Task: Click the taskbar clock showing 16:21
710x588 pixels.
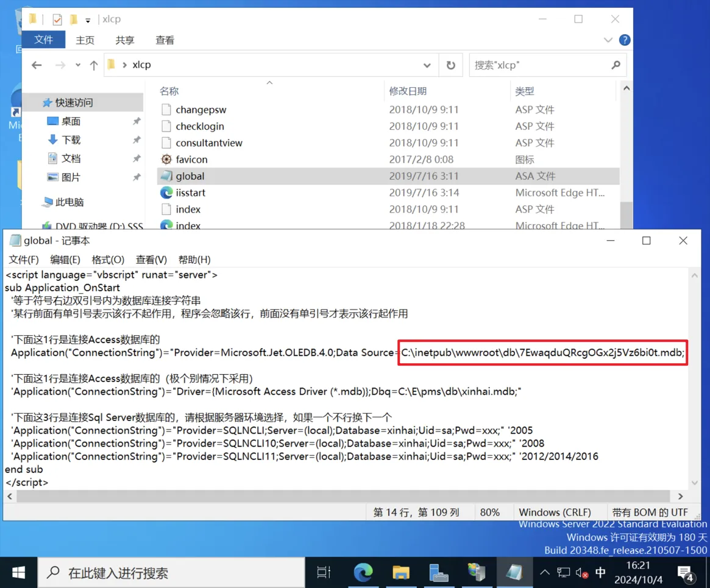Action: point(638,573)
